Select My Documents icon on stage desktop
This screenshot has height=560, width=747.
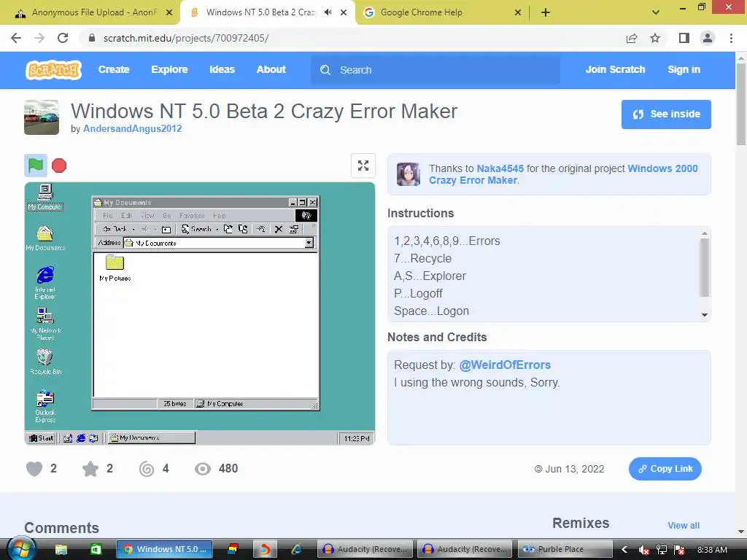45,238
